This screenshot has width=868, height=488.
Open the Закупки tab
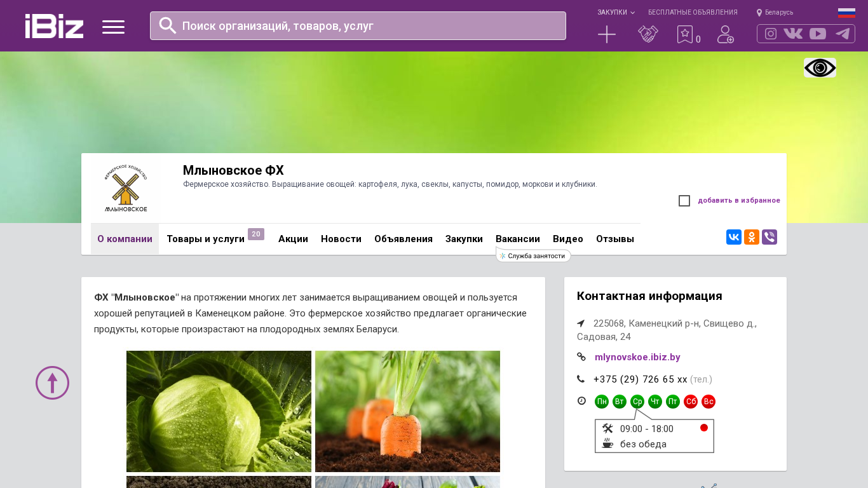(464, 239)
